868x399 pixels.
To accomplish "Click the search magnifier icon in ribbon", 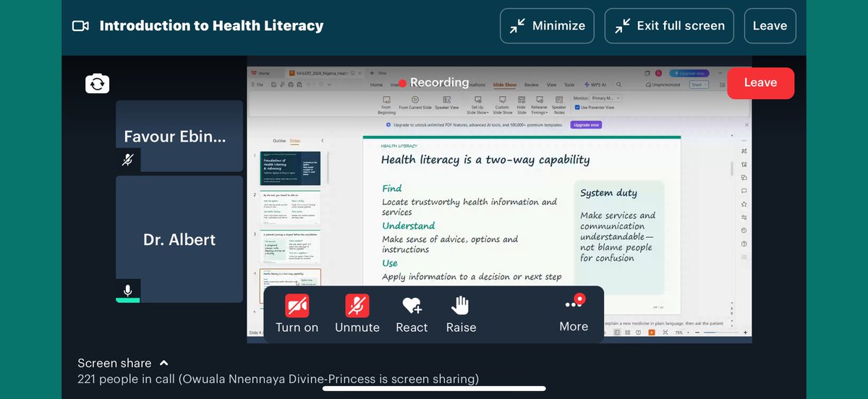I will (618, 85).
